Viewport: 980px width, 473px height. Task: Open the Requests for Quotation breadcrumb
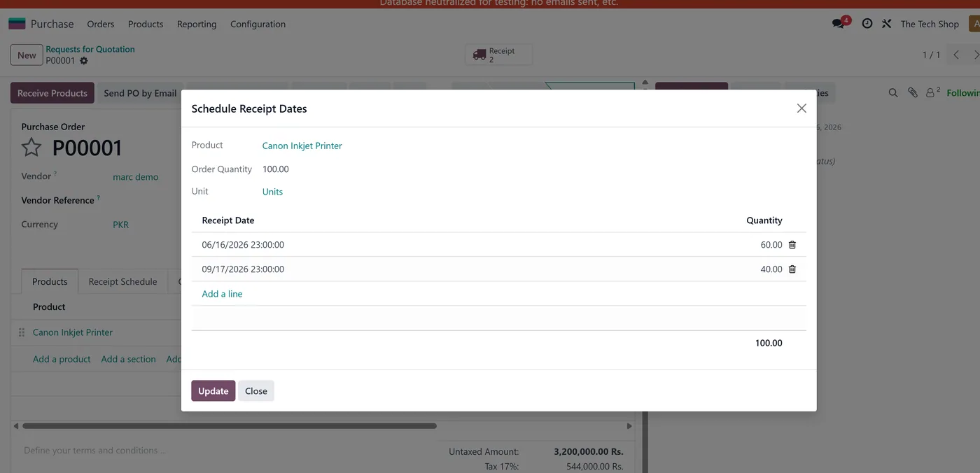click(x=90, y=49)
